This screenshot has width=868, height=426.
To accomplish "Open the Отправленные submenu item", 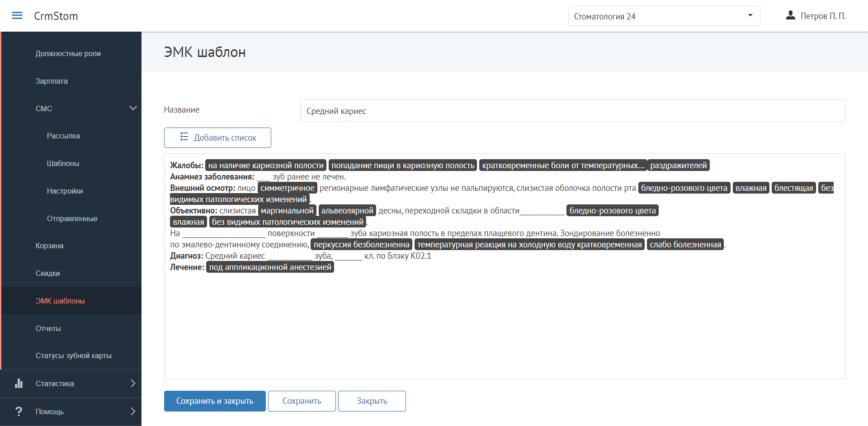I will (x=72, y=218).
